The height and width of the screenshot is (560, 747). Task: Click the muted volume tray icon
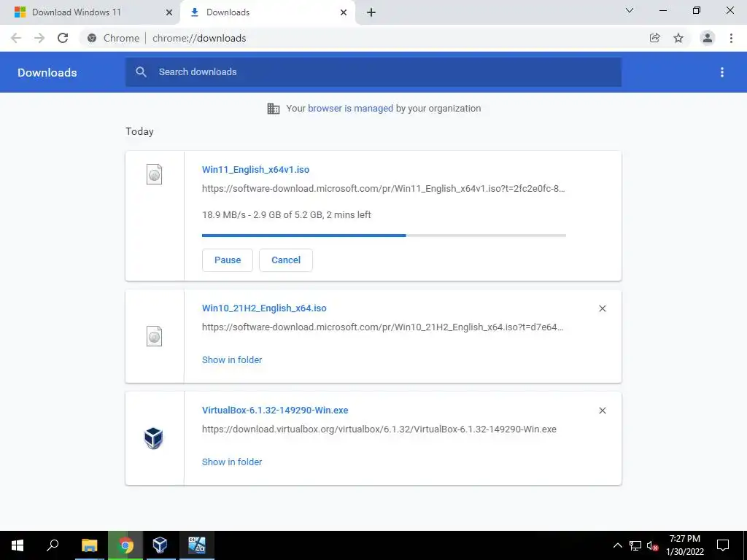coord(653,545)
